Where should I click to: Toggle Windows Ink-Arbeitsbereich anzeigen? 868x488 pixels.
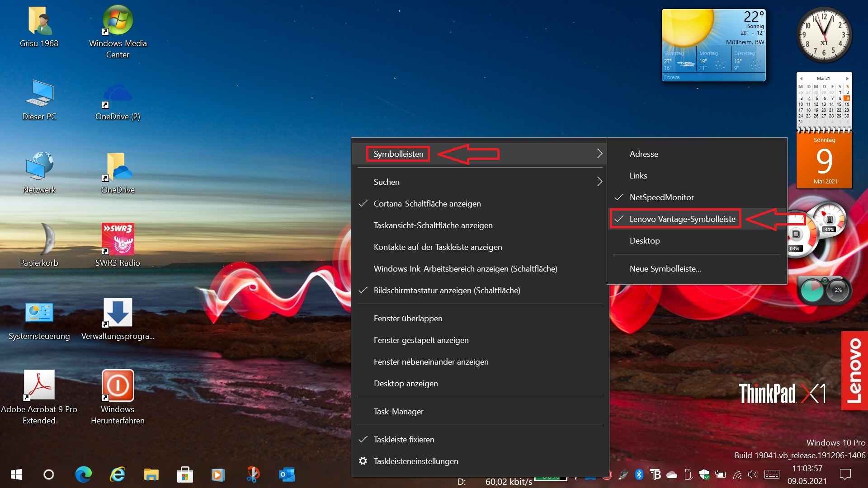click(480, 269)
